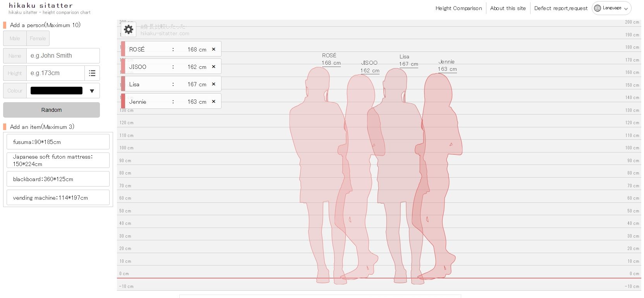Add vending machine 114*197cm item
Image resolution: width=644 pixels, height=298 pixels.
pos(58,197)
